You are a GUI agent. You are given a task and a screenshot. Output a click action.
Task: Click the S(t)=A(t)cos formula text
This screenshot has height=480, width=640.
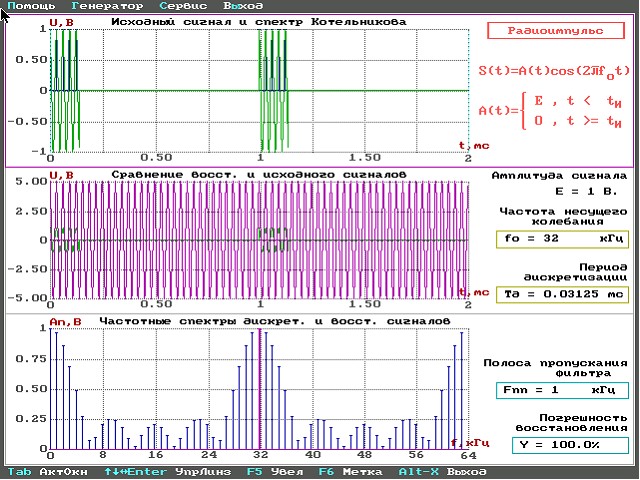553,71
